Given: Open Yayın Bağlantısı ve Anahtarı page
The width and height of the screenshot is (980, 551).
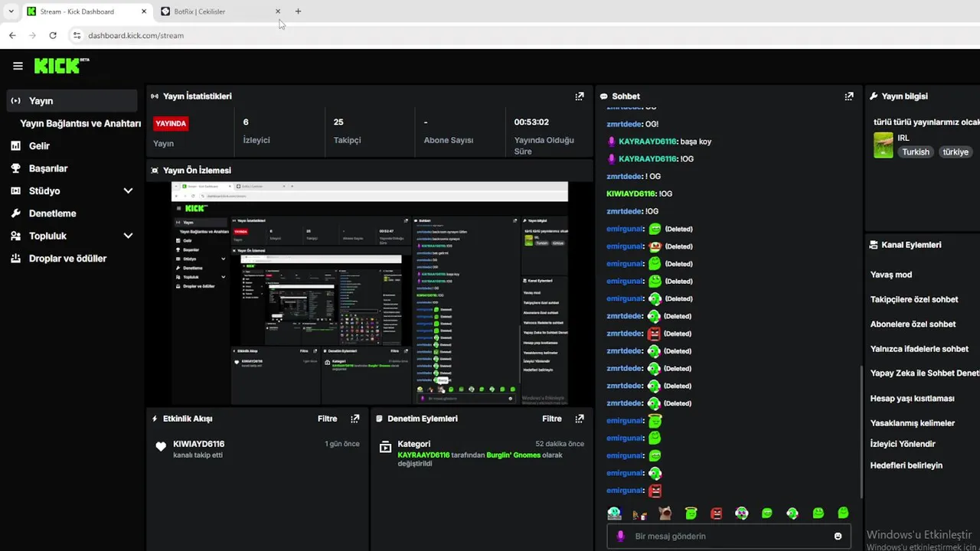Looking at the screenshot, I should tap(80, 123).
